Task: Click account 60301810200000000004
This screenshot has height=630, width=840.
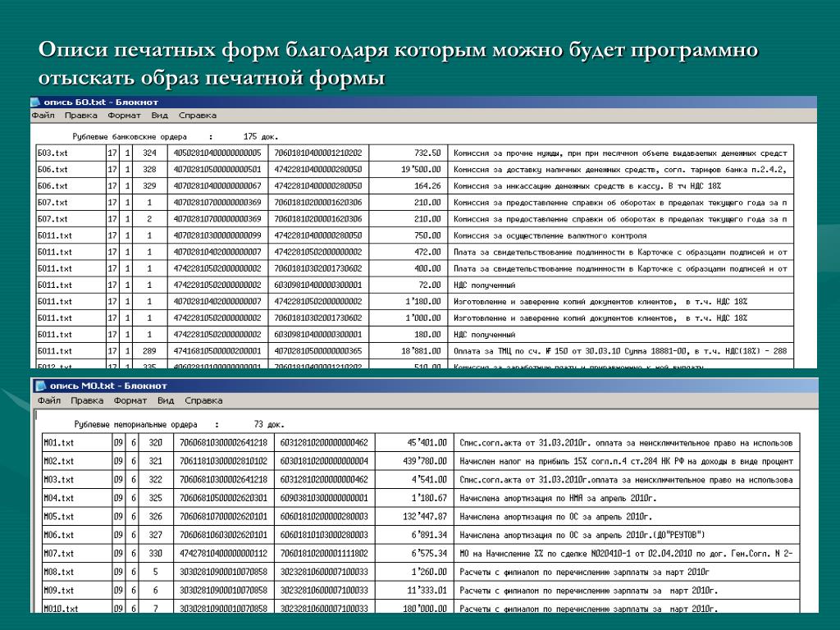Action: (324, 461)
